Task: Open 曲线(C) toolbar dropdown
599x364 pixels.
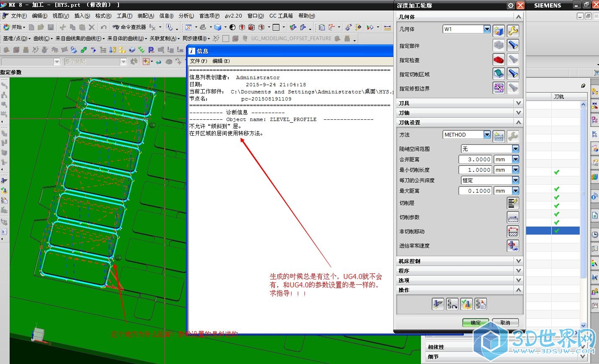Action: (x=43, y=39)
